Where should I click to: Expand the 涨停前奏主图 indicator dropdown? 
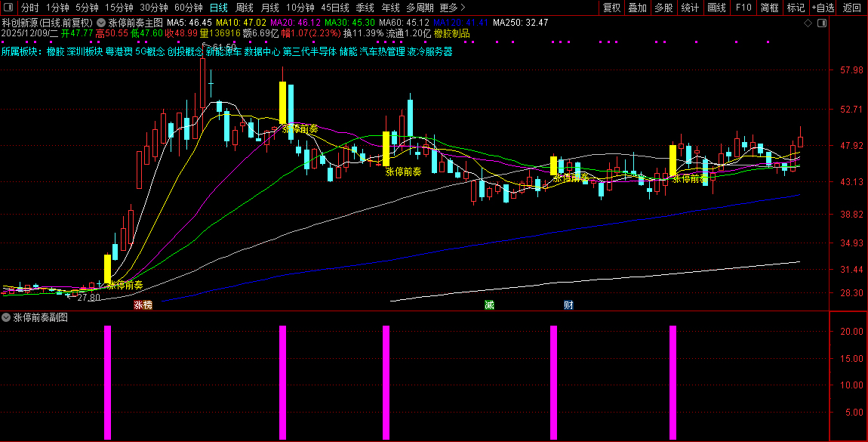point(102,23)
